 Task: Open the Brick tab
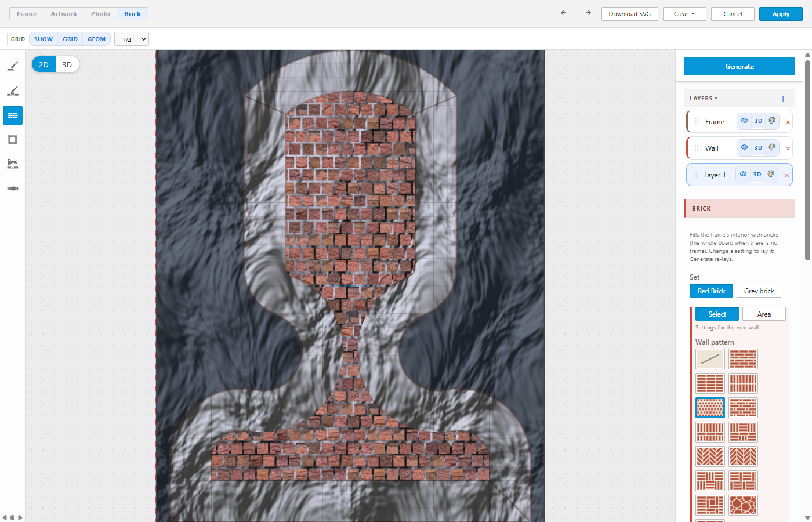[x=132, y=14]
